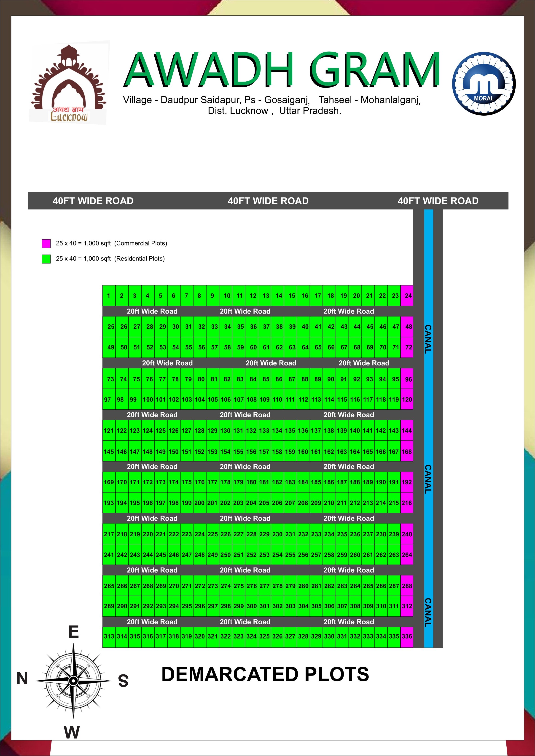Click compass letter W
Viewport: 535px width, 756px height.
click(72, 732)
